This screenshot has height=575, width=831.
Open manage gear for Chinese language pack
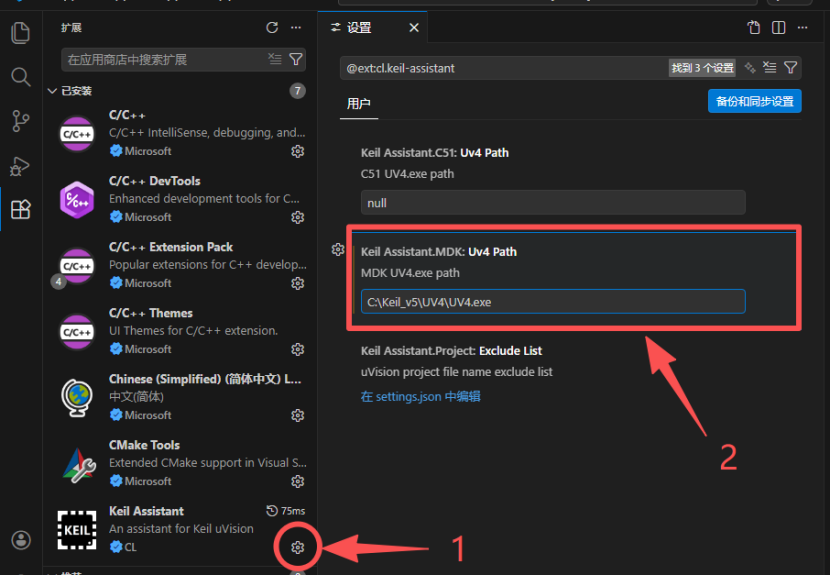click(297, 415)
